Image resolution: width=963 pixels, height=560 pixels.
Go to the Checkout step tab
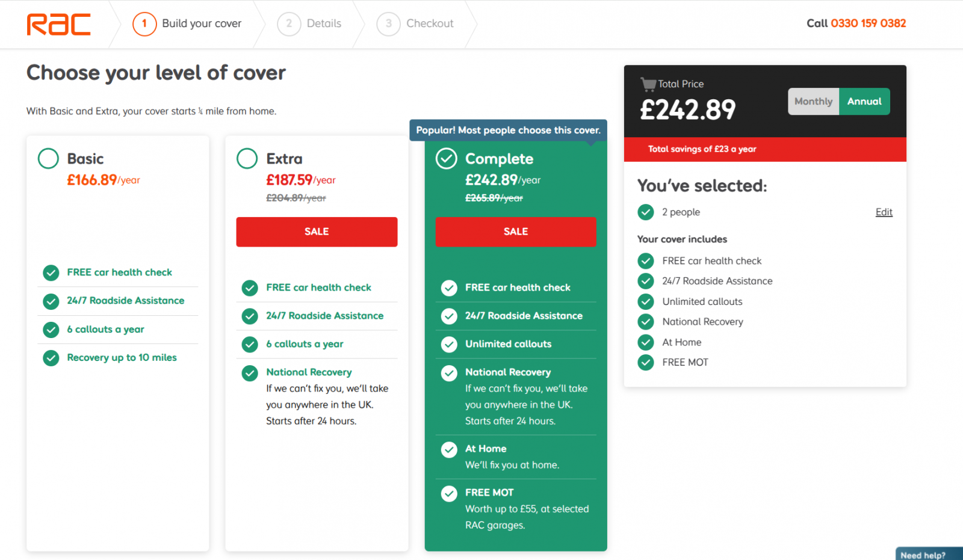click(x=415, y=24)
